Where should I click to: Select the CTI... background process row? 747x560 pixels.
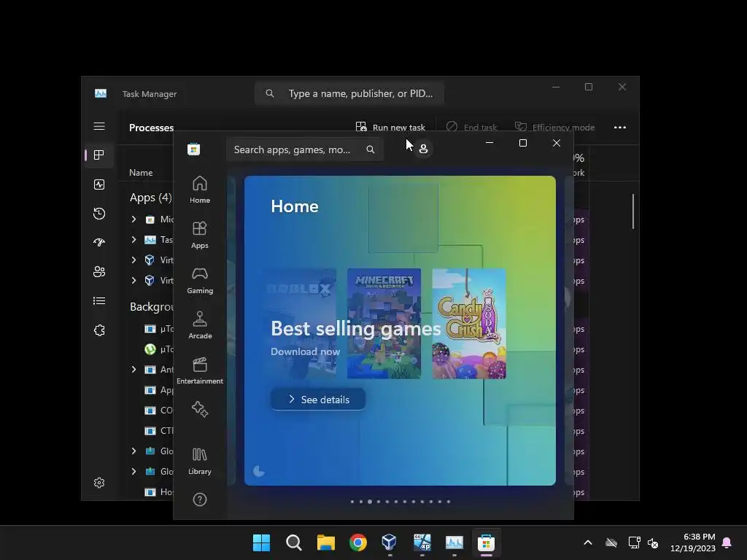tap(158, 430)
